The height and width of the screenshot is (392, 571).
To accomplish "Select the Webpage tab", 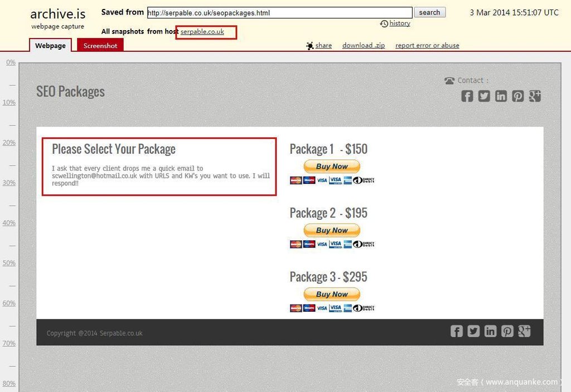I will click(50, 46).
